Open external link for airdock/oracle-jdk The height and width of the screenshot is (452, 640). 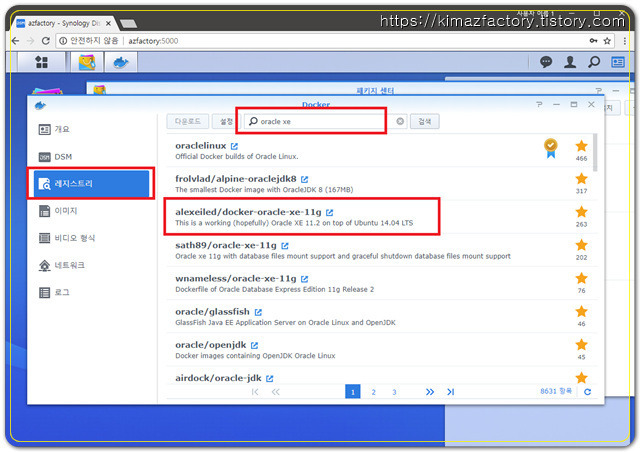pos(269,379)
